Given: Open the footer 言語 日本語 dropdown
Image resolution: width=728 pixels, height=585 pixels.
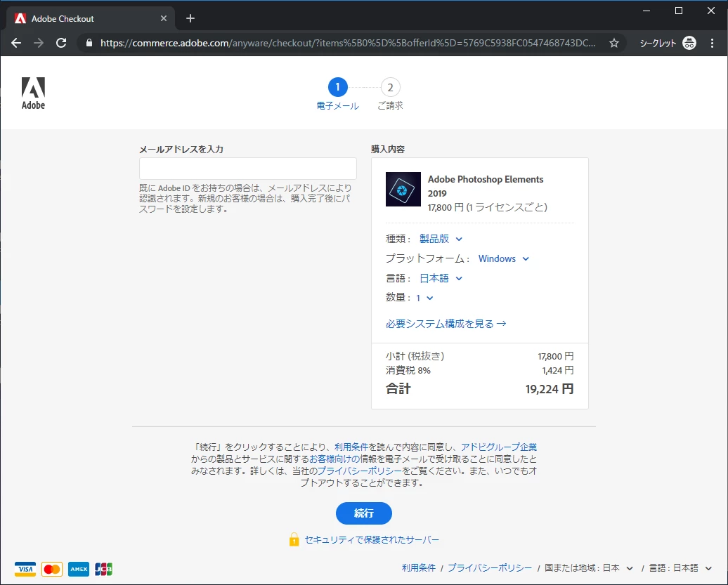Looking at the screenshot, I should point(680,568).
